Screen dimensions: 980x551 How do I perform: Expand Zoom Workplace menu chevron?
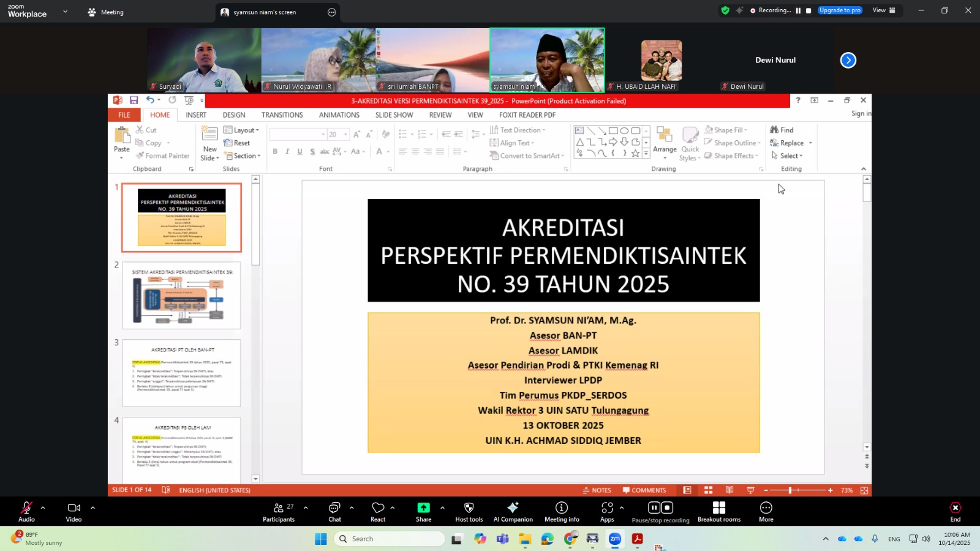(x=65, y=12)
